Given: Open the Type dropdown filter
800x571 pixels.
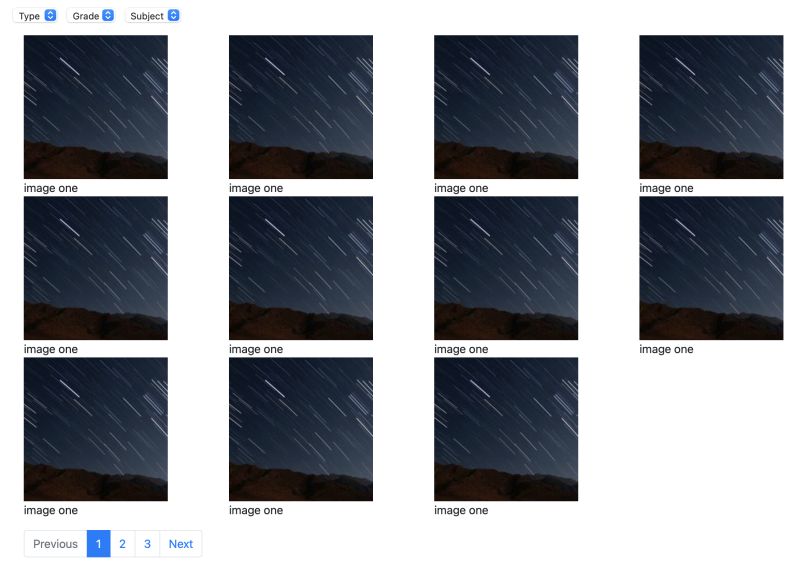Looking at the screenshot, I should click(x=35, y=16).
